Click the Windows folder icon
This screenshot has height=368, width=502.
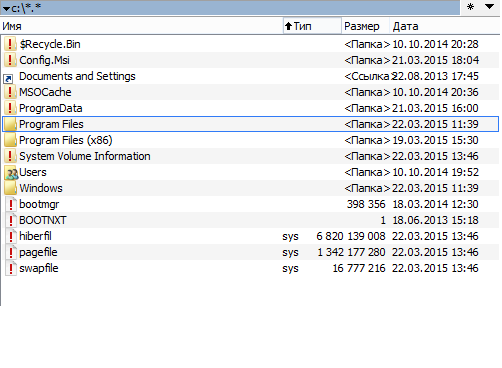(10, 188)
